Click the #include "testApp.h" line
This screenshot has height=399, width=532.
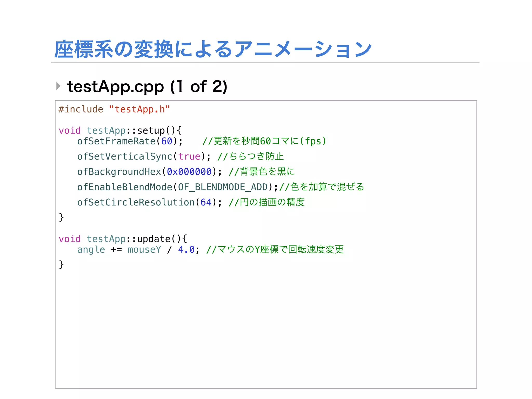[x=114, y=109]
